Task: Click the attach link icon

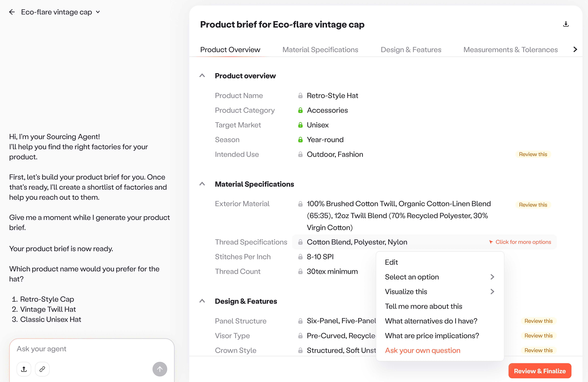Action: pos(42,369)
